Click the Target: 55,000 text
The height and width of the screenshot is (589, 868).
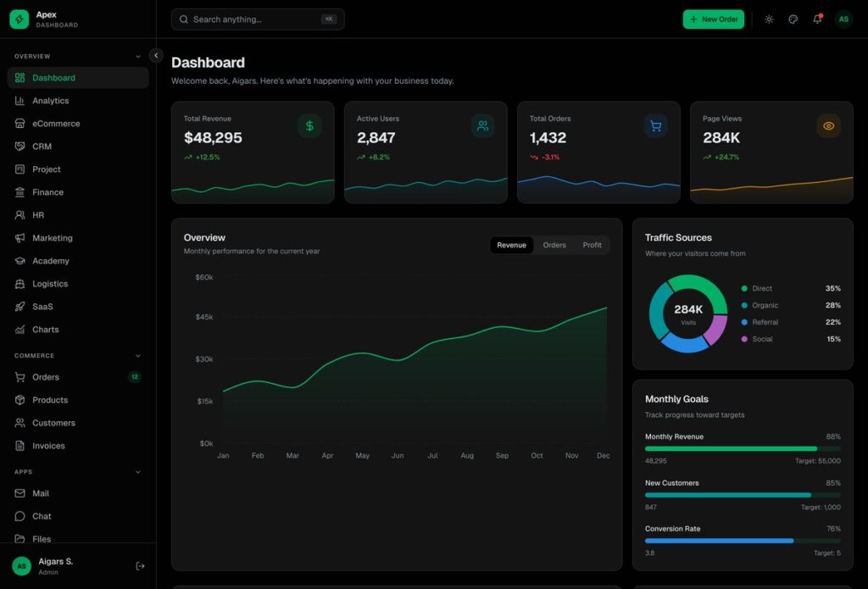[x=818, y=460]
